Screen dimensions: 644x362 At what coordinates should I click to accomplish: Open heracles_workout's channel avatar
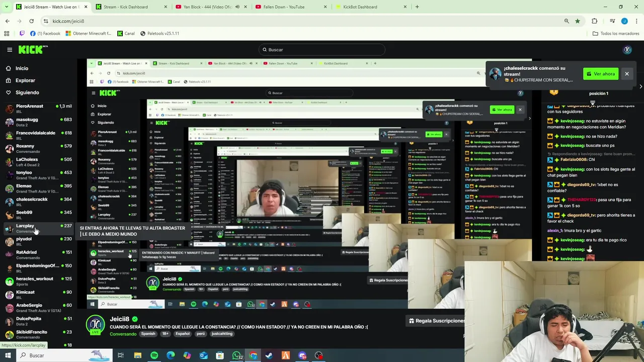click(x=9, y=281)
